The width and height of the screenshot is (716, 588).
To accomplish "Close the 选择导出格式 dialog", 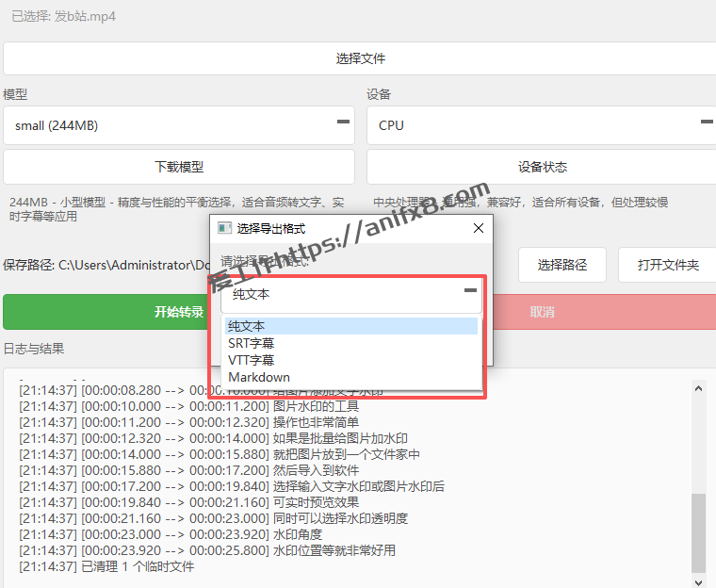I will click(x=478, y=228).
